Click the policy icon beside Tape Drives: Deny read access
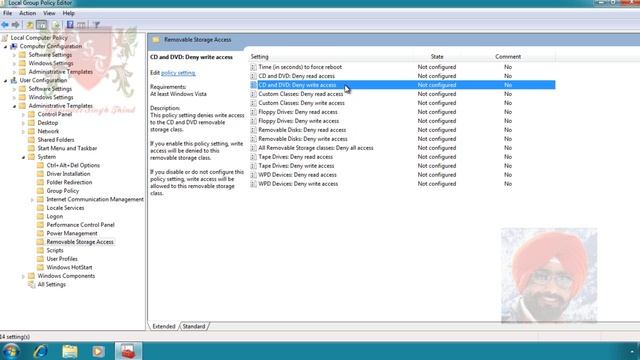This screenshot has height=360, width=640. point(253,157)
